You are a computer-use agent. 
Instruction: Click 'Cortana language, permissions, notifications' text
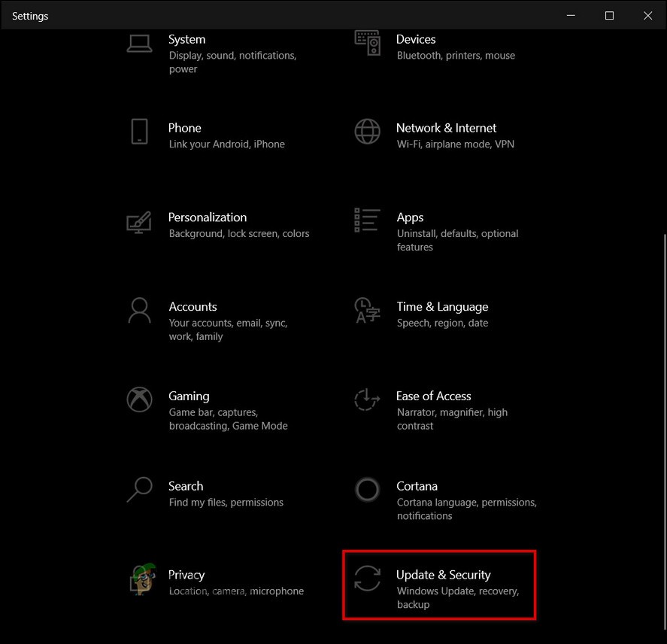pos(467,509)
